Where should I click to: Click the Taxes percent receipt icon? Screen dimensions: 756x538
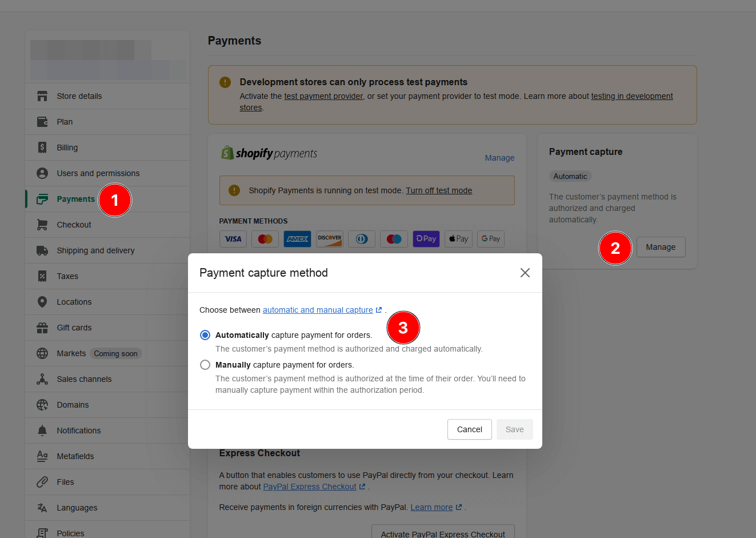click(42, 276)
